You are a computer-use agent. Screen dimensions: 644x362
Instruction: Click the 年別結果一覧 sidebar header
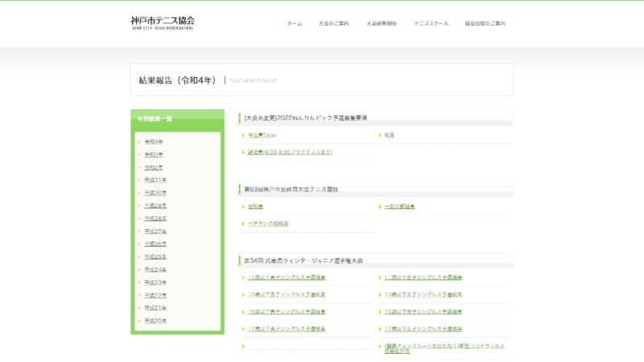pos(155,118)
